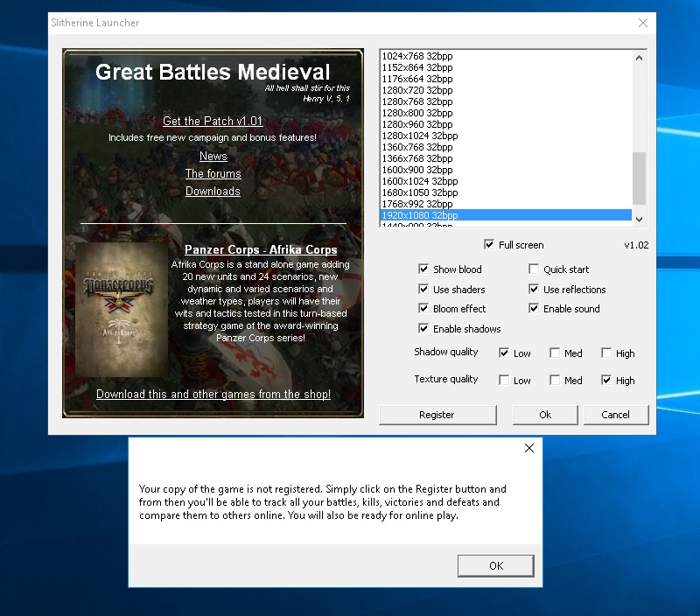Select 1280x1024 32bpp resolution

coord(506,136)
